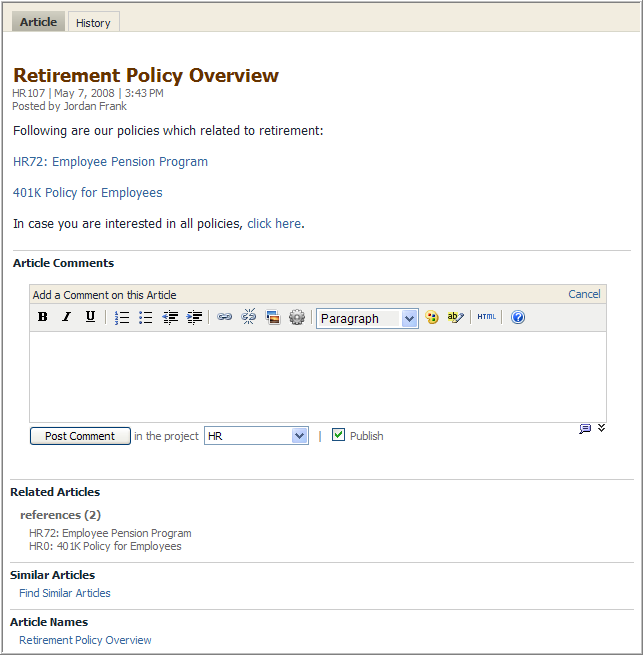Underline the selected comment text
This screenshot has width=643, height=655.
(90, 317)
